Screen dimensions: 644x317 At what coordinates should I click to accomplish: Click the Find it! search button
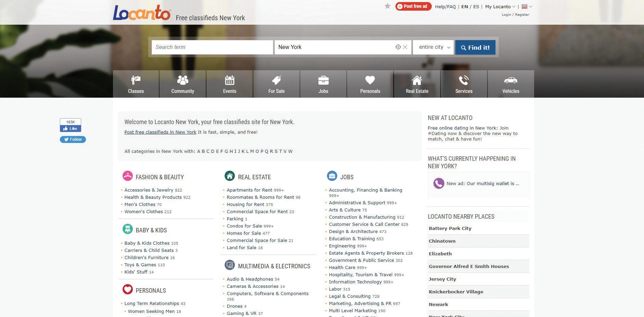[475, 47]
